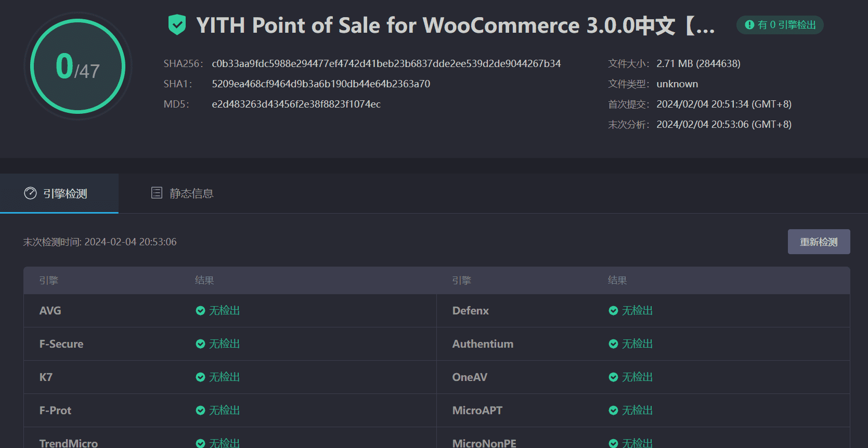
Task: Click left 结果 column header
Action: tap(204, 281)
